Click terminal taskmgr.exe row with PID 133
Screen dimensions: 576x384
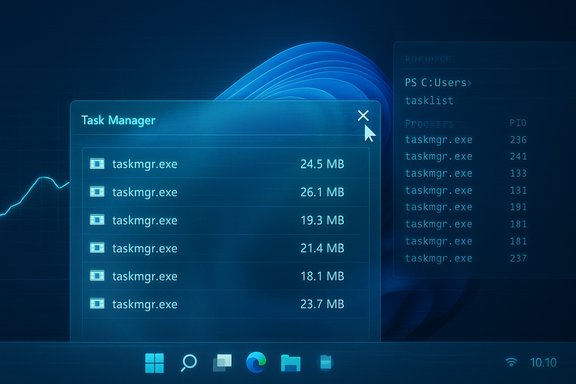point(466,173)
